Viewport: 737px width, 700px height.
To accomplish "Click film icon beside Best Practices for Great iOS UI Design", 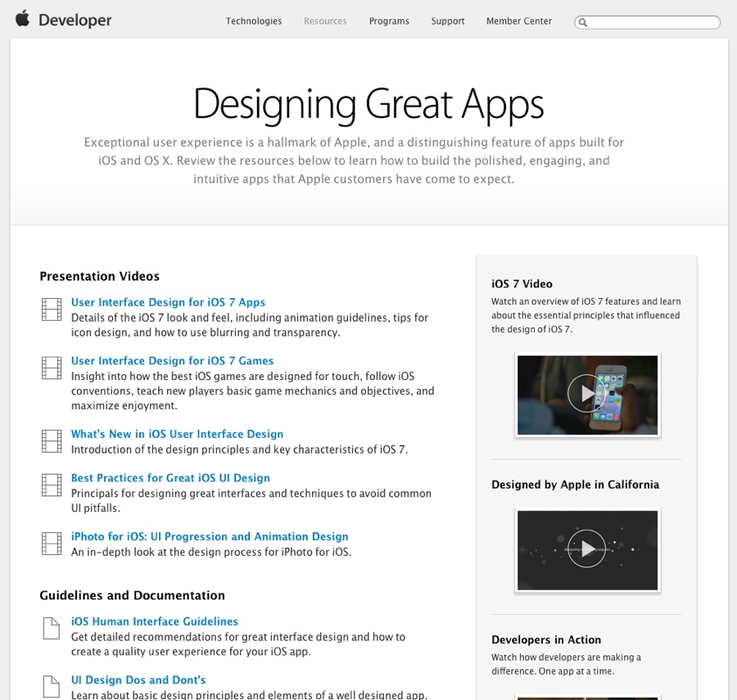I will 52,485.
